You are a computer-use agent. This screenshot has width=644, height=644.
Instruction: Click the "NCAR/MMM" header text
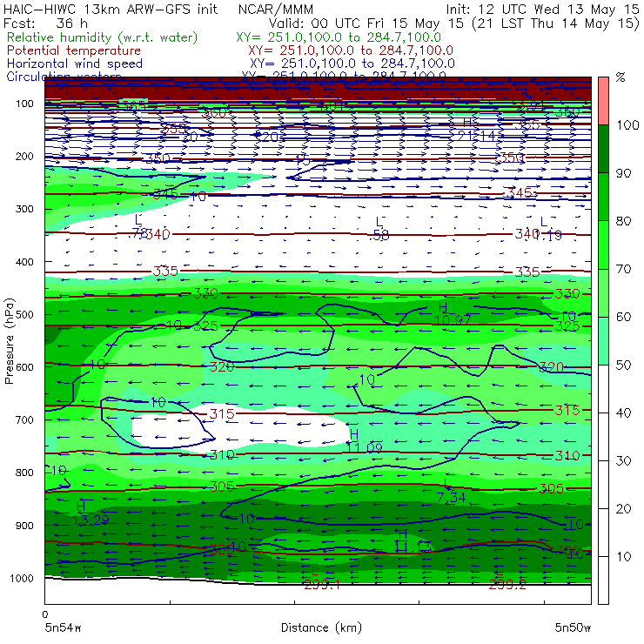pyautogui.click(x=276, y=9)
